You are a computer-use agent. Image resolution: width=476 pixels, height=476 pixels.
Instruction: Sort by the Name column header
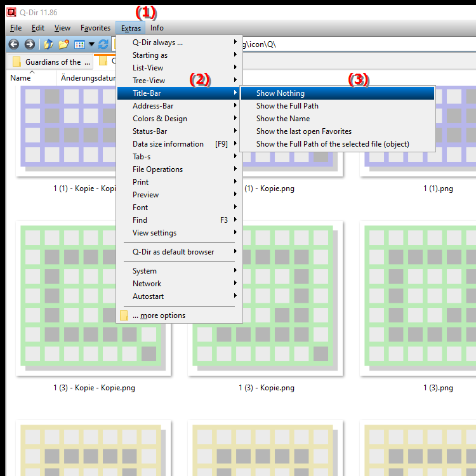tap(32, 78)
